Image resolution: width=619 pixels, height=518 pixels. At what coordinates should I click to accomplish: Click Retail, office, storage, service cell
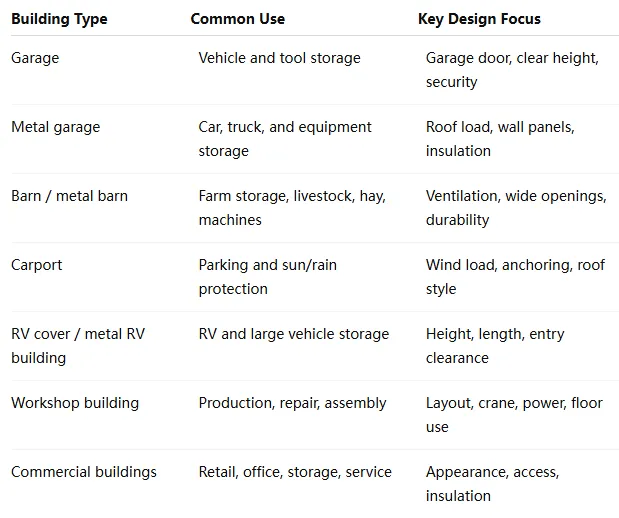click(x=295, y=472)
